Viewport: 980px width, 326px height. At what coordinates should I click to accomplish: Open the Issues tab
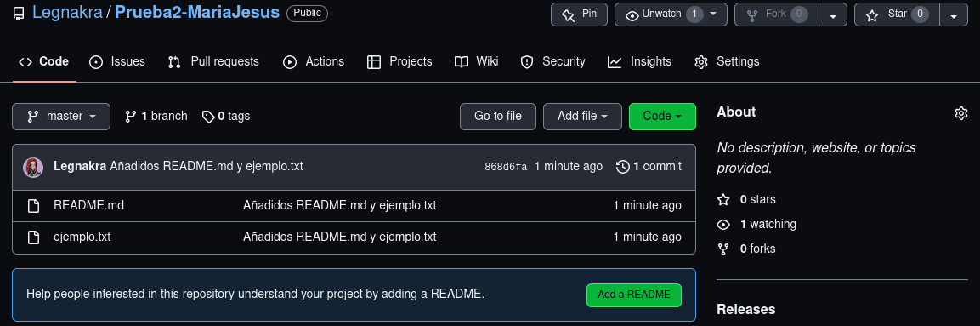click(x=117, y=61)
